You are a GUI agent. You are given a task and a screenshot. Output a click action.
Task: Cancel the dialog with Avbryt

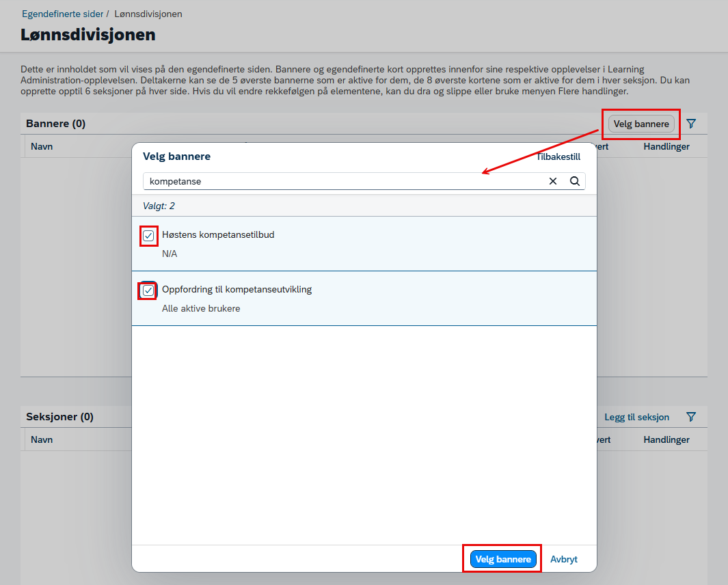[564, 559]
